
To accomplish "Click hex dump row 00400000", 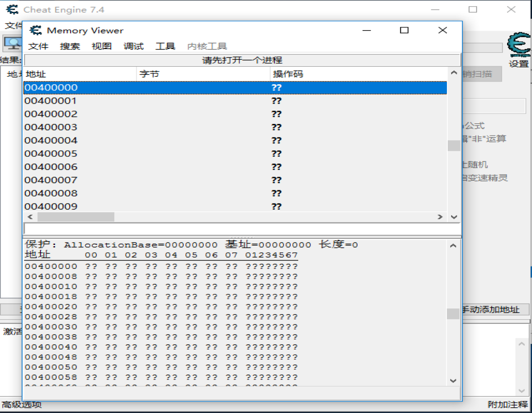I will click(x=161, y=267).
